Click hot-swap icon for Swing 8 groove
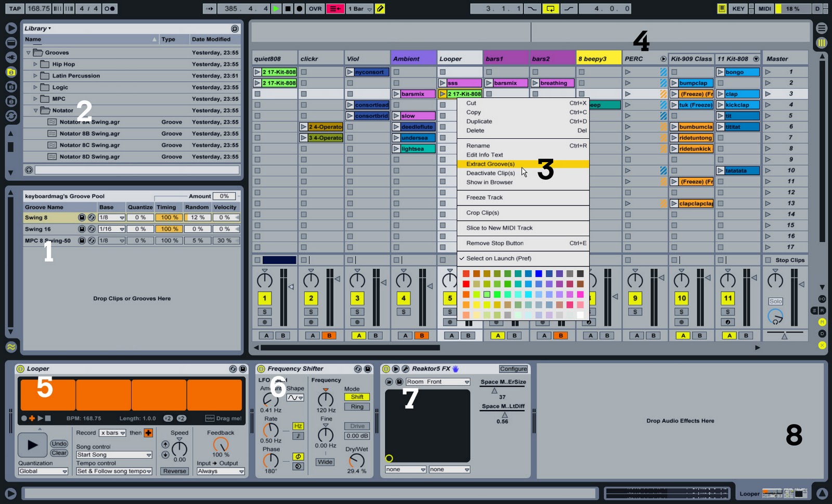Image resolution: width=832 pixels, height=504 pixels. (x=92, y=218)
